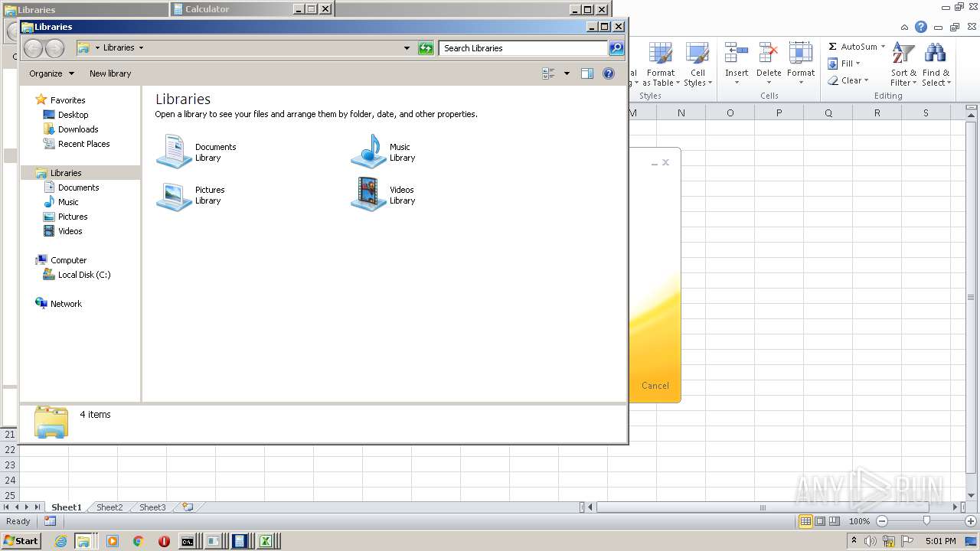The image size is (980, 551).
Task: Click Excel Insert cells icon
Action: tap(737, 65)
